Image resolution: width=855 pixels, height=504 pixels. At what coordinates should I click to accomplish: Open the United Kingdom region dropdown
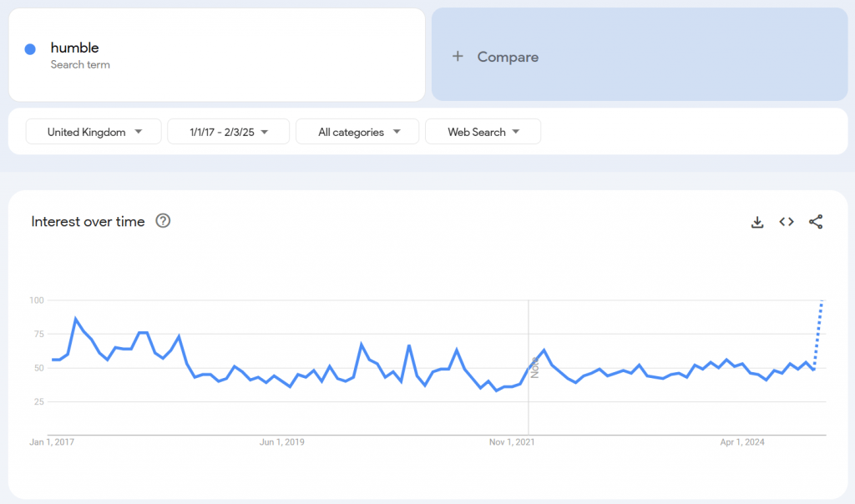93,131
